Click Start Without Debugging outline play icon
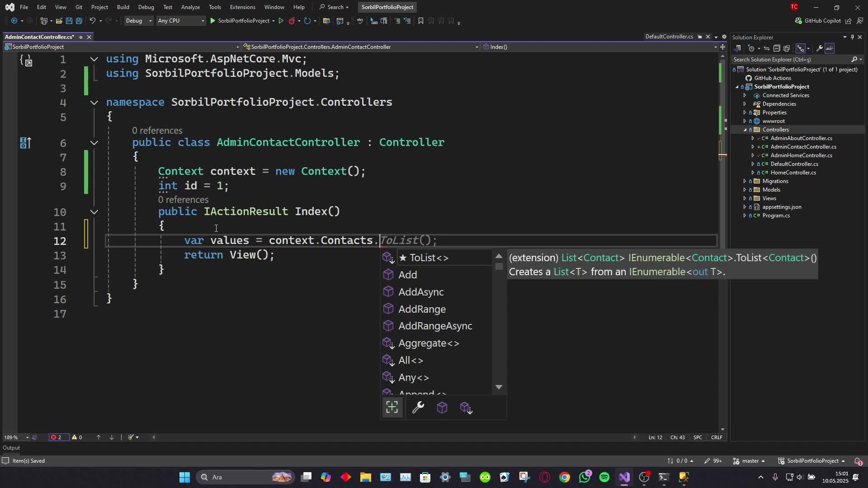Screen dimensions: 868x488 pyautogui.click(x=281, y=21)
